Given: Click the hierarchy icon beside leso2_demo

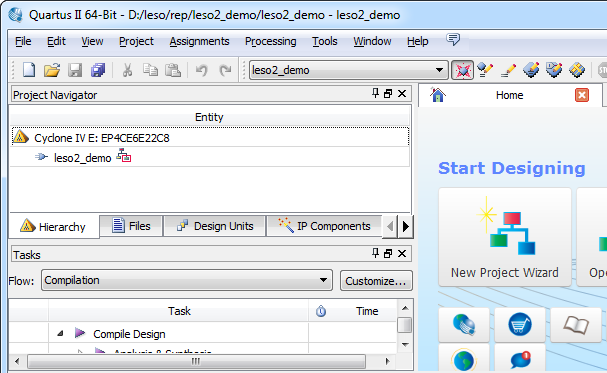Looking at the screenshot, I should 124,156.
